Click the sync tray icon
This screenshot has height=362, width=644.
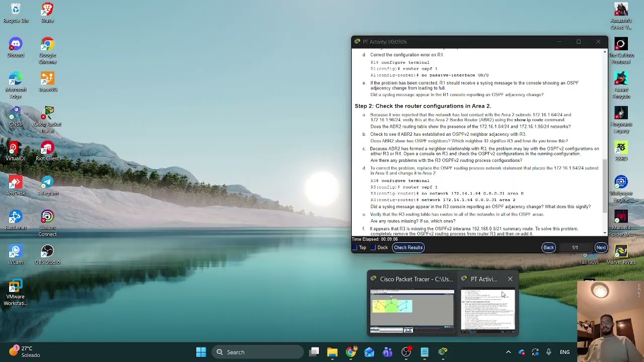535,352
